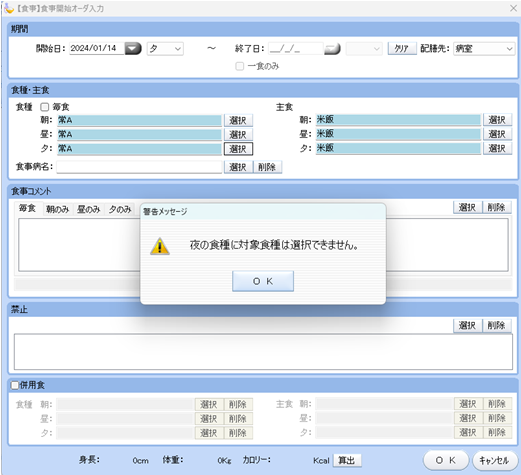Click the 主食 label
Viewport: 521px width, 475px height.
point(284,107)
